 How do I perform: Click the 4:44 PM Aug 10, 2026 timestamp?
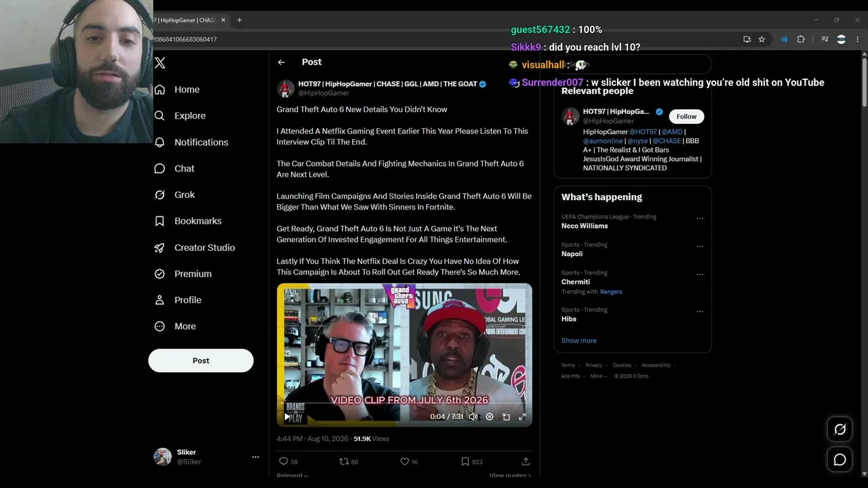click(x=312, y=439)
